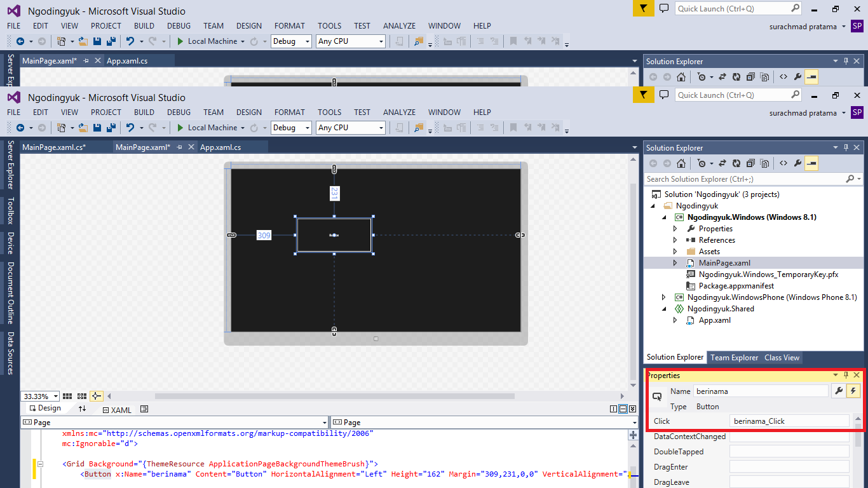Expand the Assets folder node
This screenshot has width=868, height=488.
(x=675, y=252)
